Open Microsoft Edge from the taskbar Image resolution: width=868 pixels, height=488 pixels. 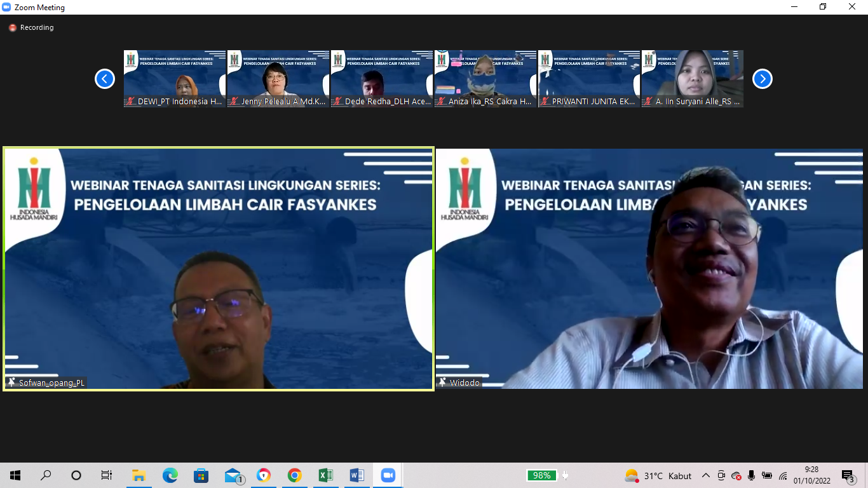pyautogui.click(x=170, y=475)
